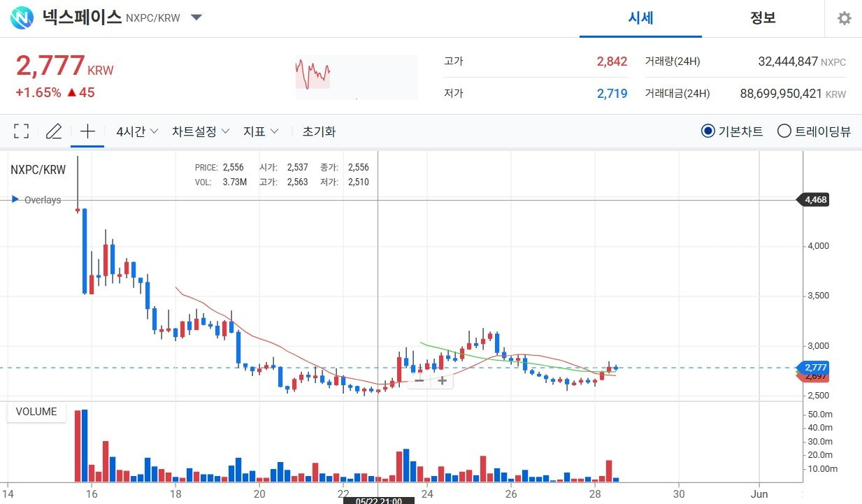Click the 05/22 21:00 time marker label

(x=378, y=499)
